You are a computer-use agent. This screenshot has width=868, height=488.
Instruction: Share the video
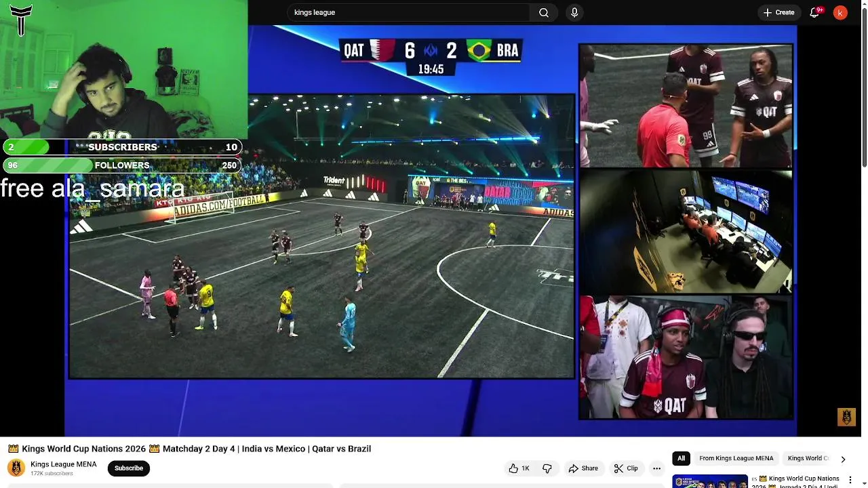(583, 468)
